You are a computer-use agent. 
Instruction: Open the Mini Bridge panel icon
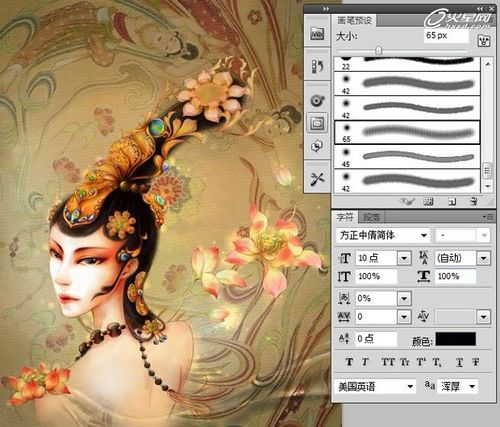[x=317, y=33]
